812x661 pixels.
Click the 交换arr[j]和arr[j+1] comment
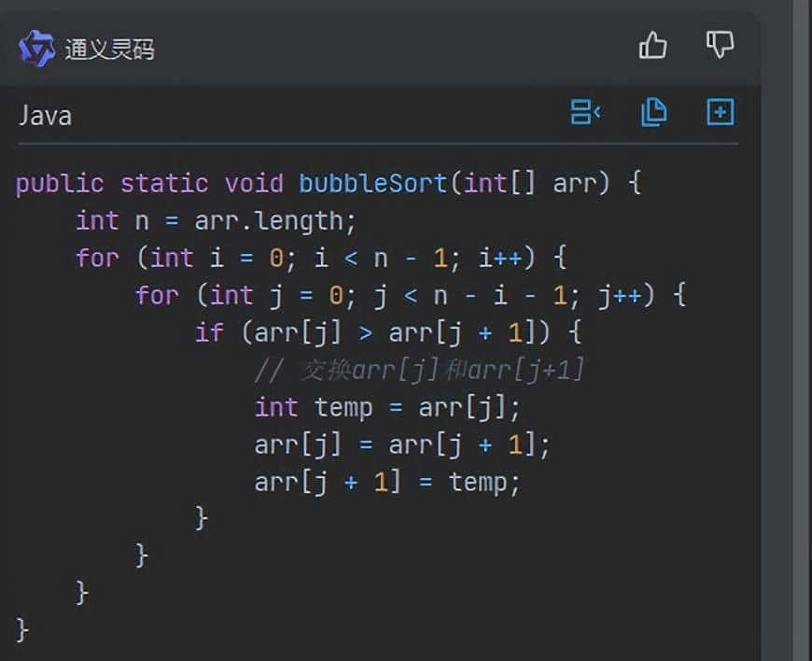point(419,370)
